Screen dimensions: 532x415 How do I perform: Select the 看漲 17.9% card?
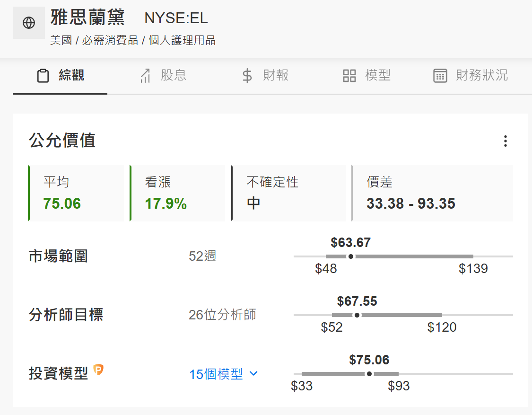[177, 193]
